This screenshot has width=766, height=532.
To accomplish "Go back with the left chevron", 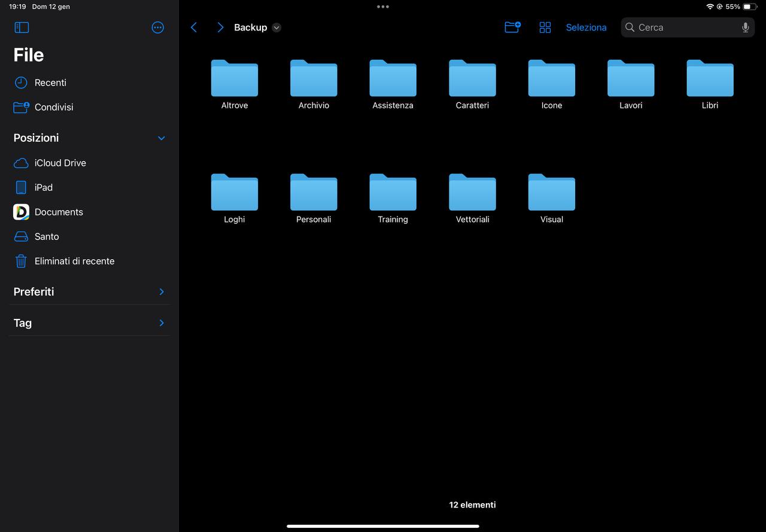I will (x=194, y=28).
